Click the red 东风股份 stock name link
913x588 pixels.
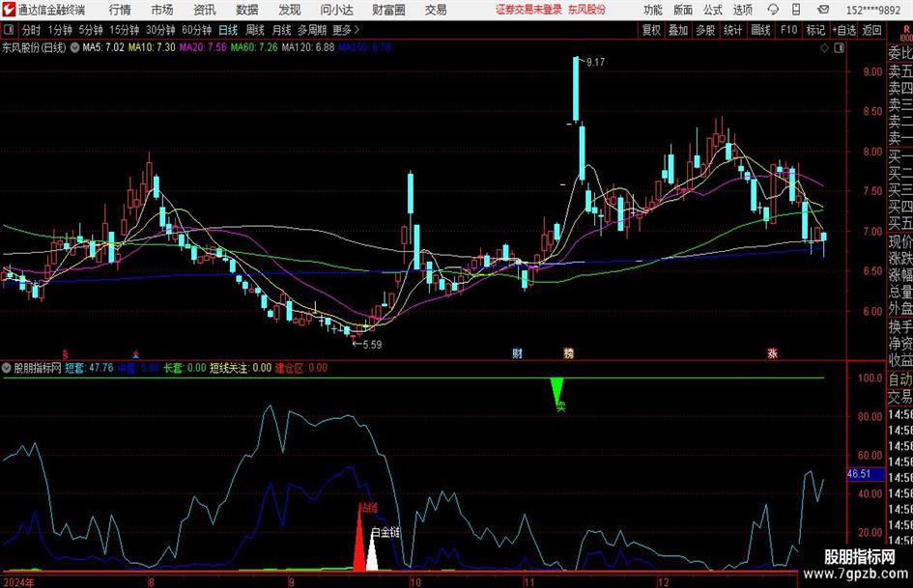coord(587,10)
